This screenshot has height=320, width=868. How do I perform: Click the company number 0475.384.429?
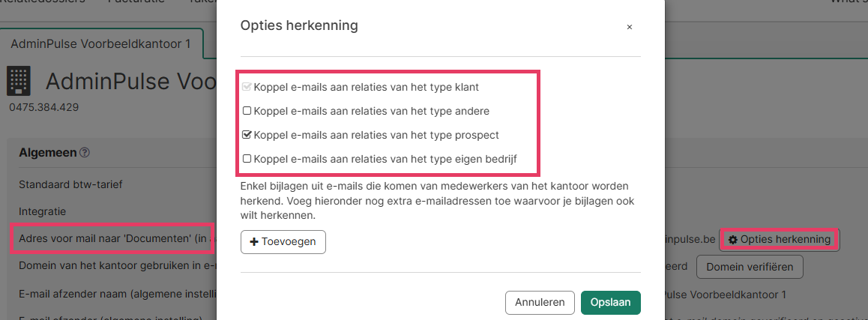[43, 107]
